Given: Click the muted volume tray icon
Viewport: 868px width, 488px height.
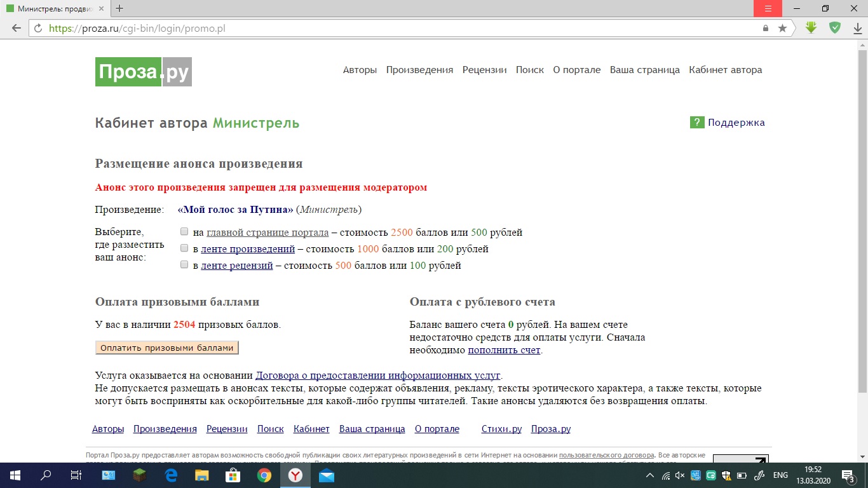Looking at the screenshot, I should [x=680, y=475].
